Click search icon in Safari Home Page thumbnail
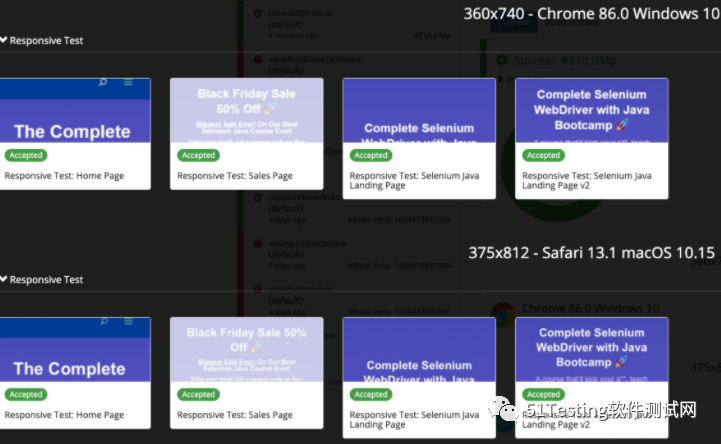Image resolution: width=721 pixels, height=444 pixels. (104, 321)
